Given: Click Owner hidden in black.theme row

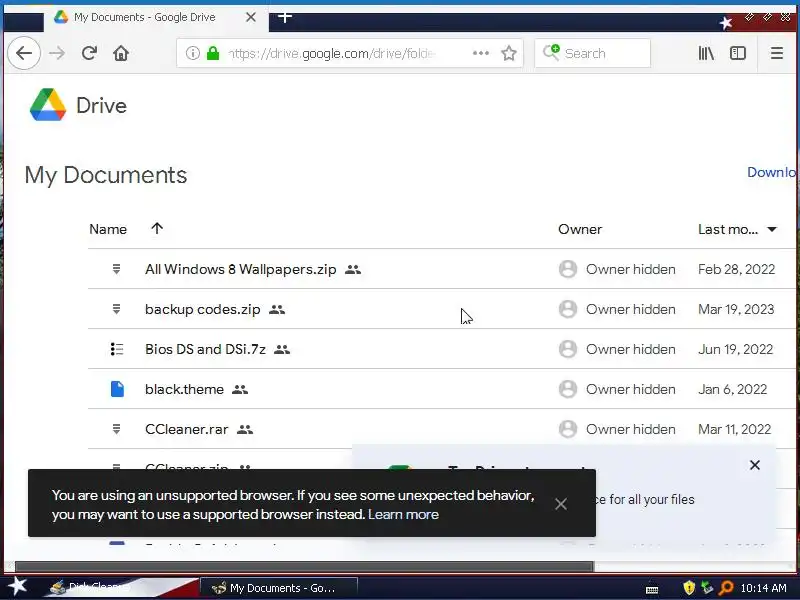Looking at the screenshot, I should point(631,389).
